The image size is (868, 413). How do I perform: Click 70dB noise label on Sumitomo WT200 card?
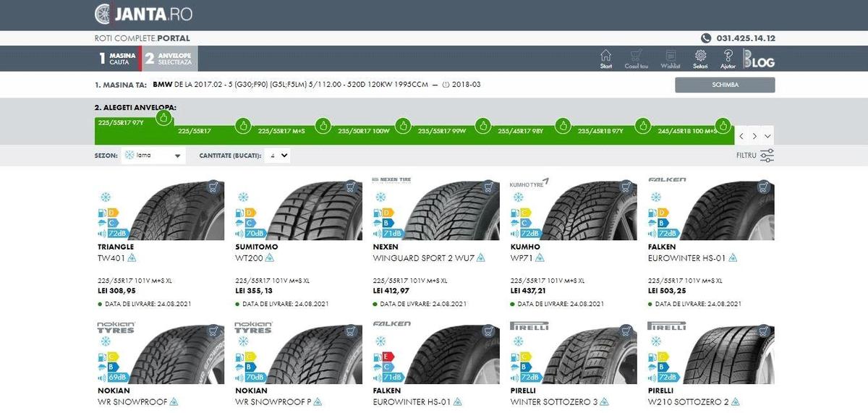(x=250, y=234)
